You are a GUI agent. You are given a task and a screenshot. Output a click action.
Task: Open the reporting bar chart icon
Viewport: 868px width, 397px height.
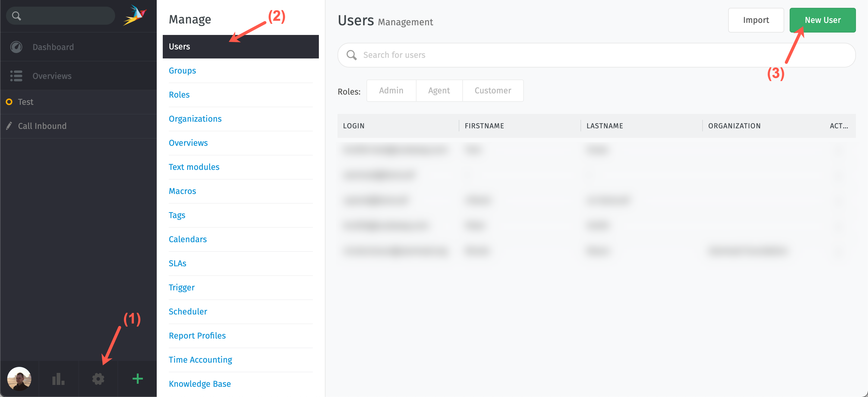tap(58, 379)
